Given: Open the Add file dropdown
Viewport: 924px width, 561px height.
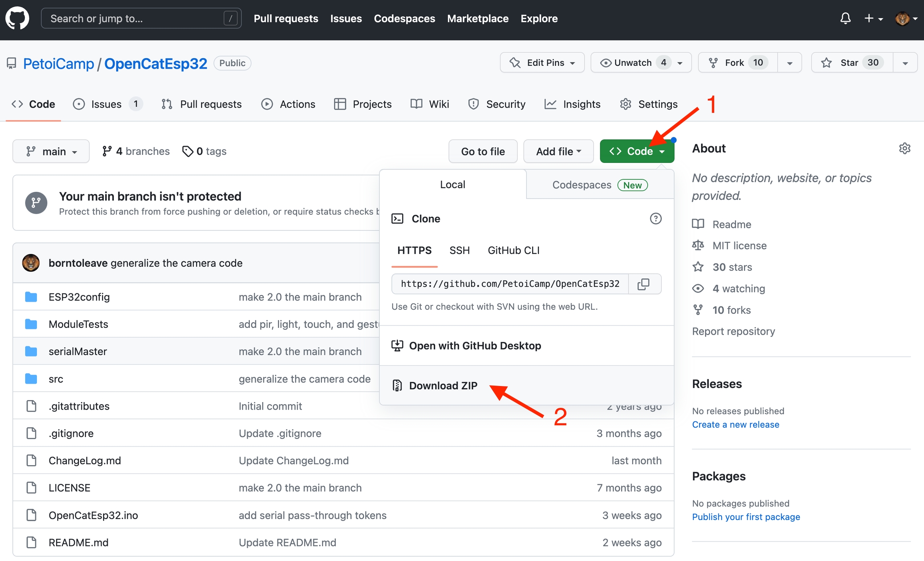Looking at the screenshot, I should coord(558,151).
